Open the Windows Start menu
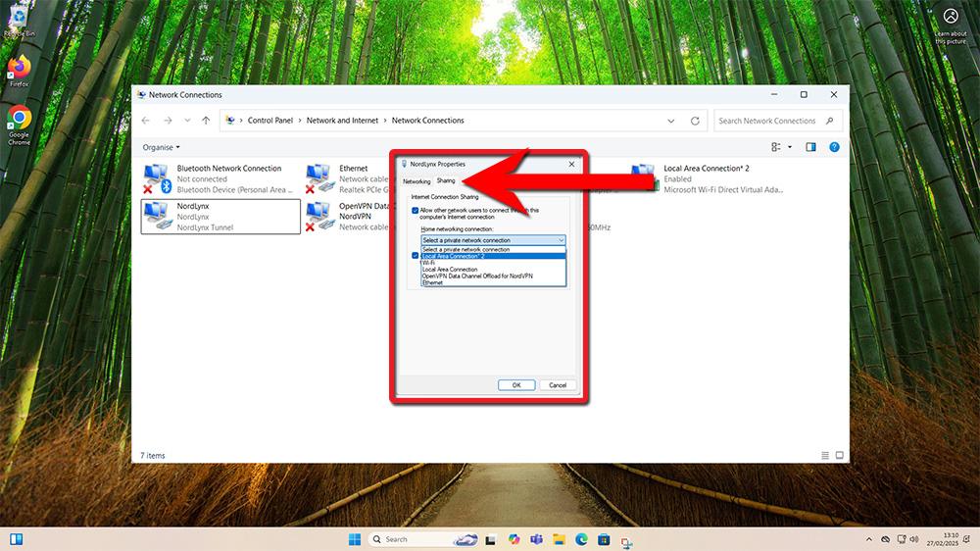This screenshot has width=980, height=551. click(355, 539)
